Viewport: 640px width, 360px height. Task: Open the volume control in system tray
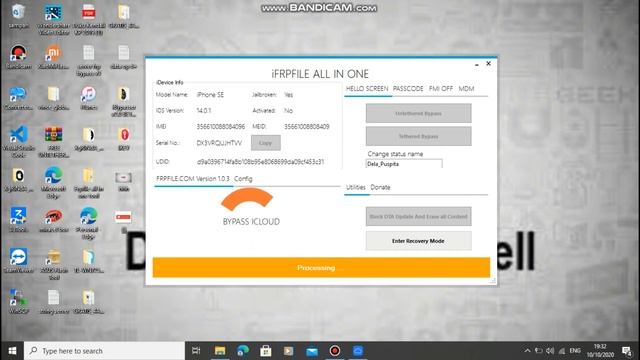click(x=550, y=351)
